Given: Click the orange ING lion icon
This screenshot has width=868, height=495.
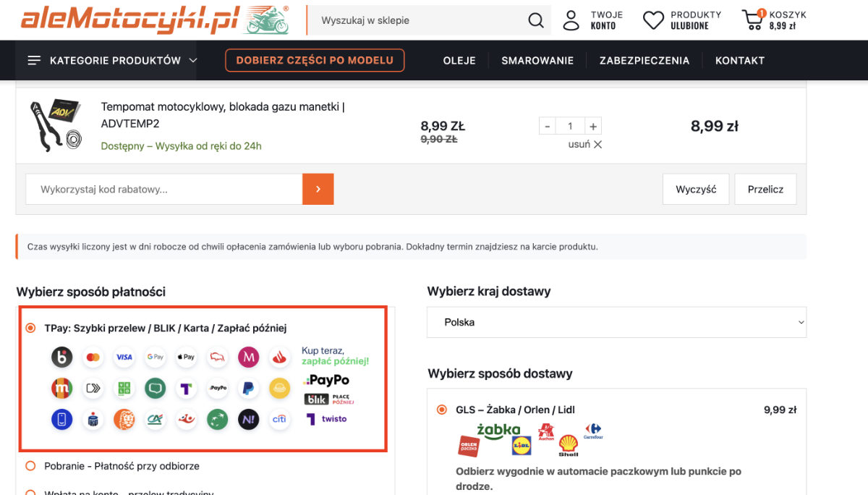Looking at the screenshot, I should (x=124, y=420).
